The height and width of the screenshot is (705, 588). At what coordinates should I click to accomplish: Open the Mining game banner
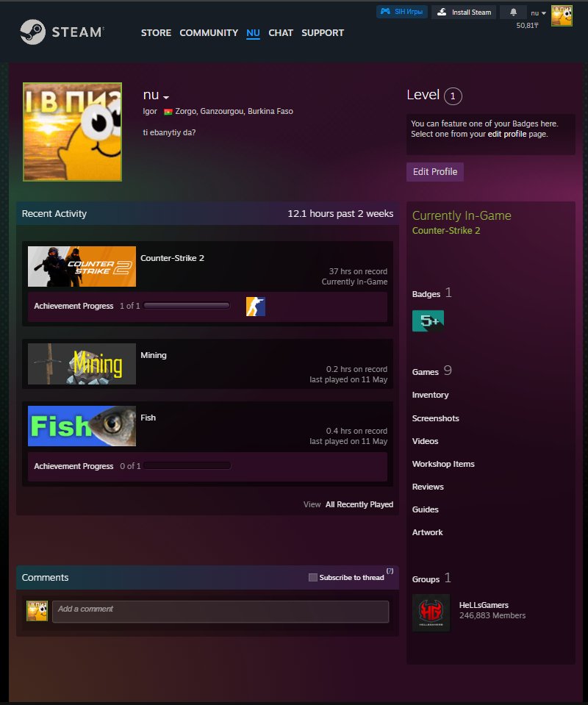pyautogui.click(x=82, y=364)
